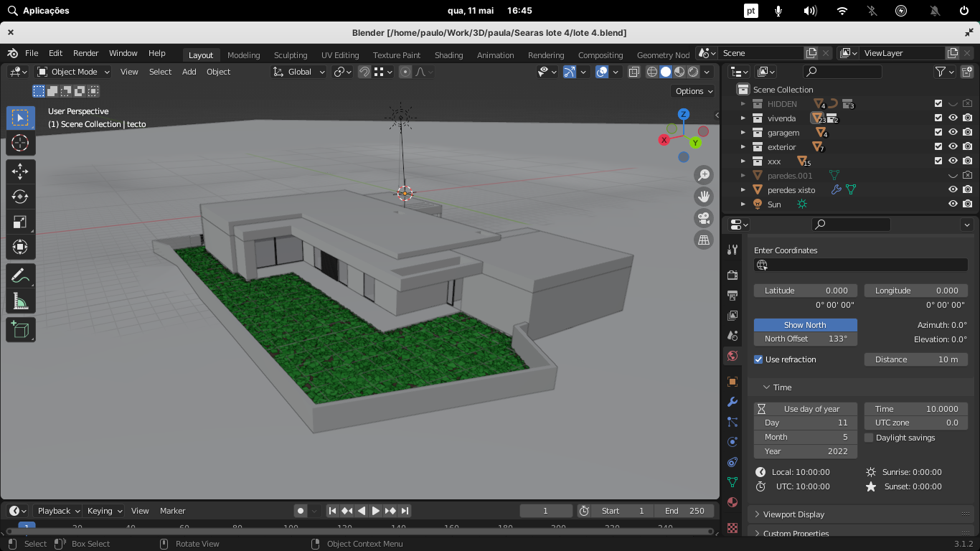
Task: Toggle camera view in viewport
Action: pos(704,218)
